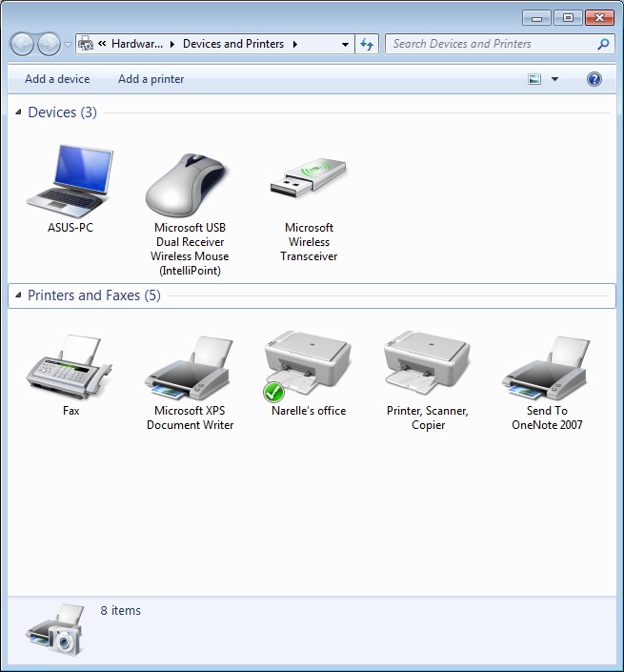Expand the arrow after Devices and Printers breadcrumb
624x672 pixels.
pyautogui.click(x=295, y=44)
